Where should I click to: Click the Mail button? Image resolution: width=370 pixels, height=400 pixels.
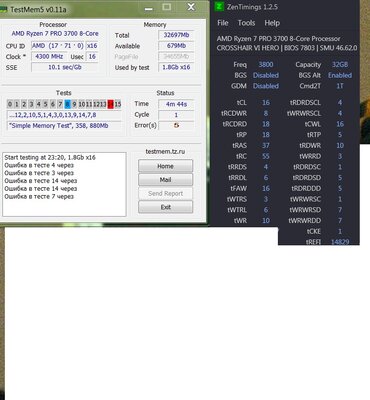165,180
